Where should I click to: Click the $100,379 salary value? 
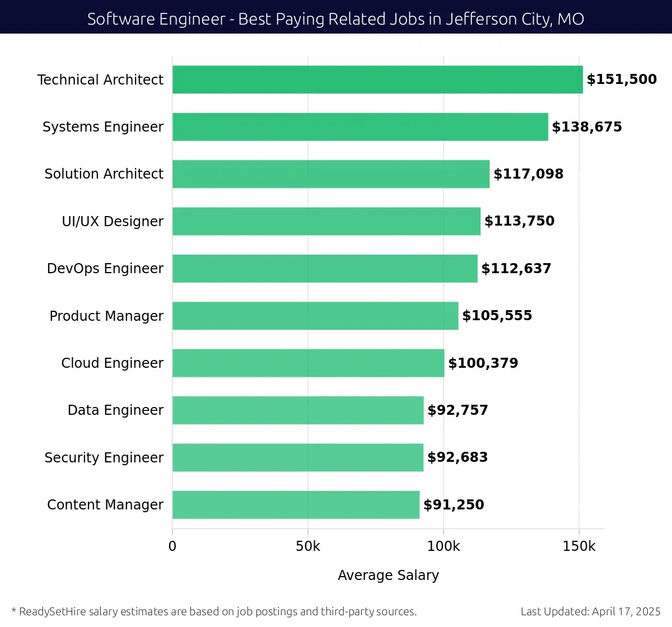click(483, 363)
